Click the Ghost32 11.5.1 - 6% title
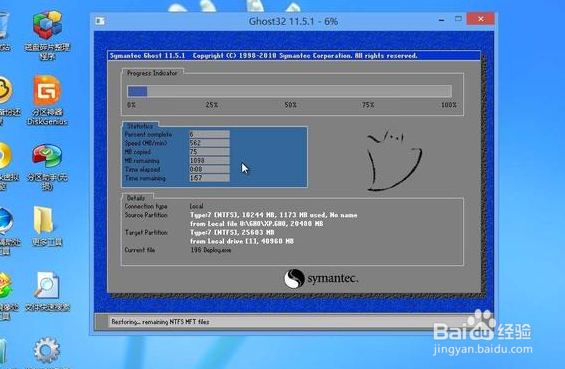Screen dimensions: 565x369 pos(293,21)
